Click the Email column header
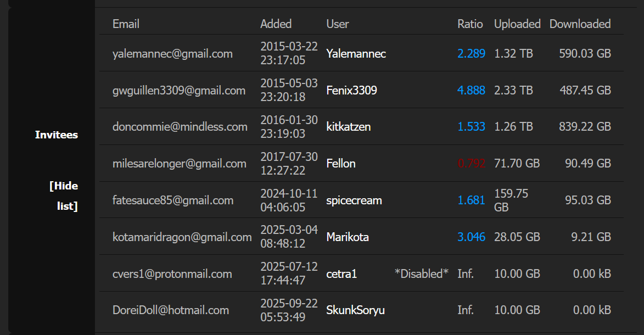This screenshot has width=644, height=335. coord(126,24)
